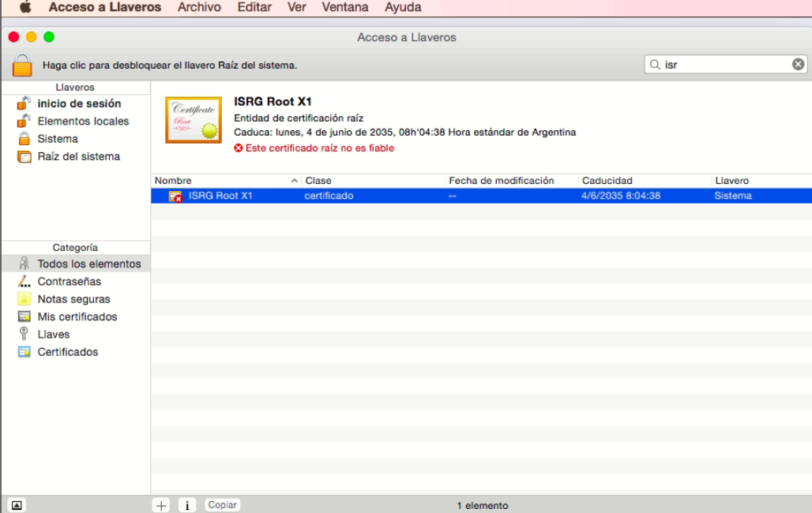This screenshot has height=513, width=812.
Task: Click the Certificados category icon
Action: pos(24,351)
